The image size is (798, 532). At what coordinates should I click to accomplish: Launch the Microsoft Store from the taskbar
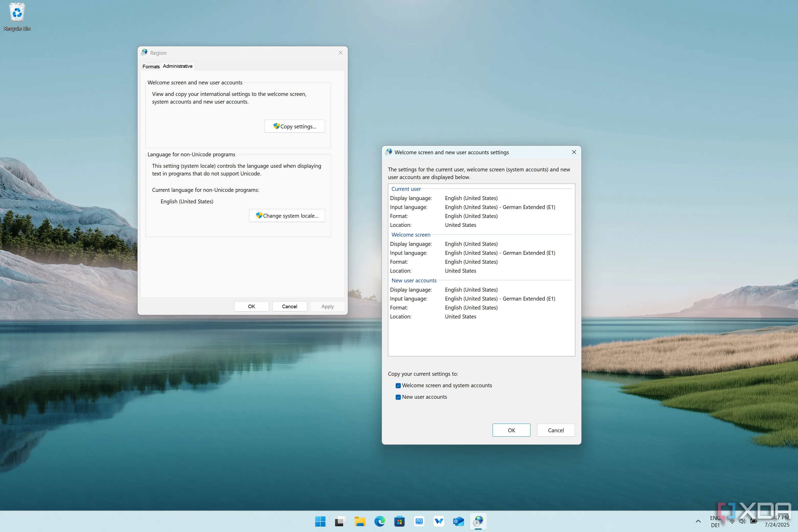coord(399,522)
